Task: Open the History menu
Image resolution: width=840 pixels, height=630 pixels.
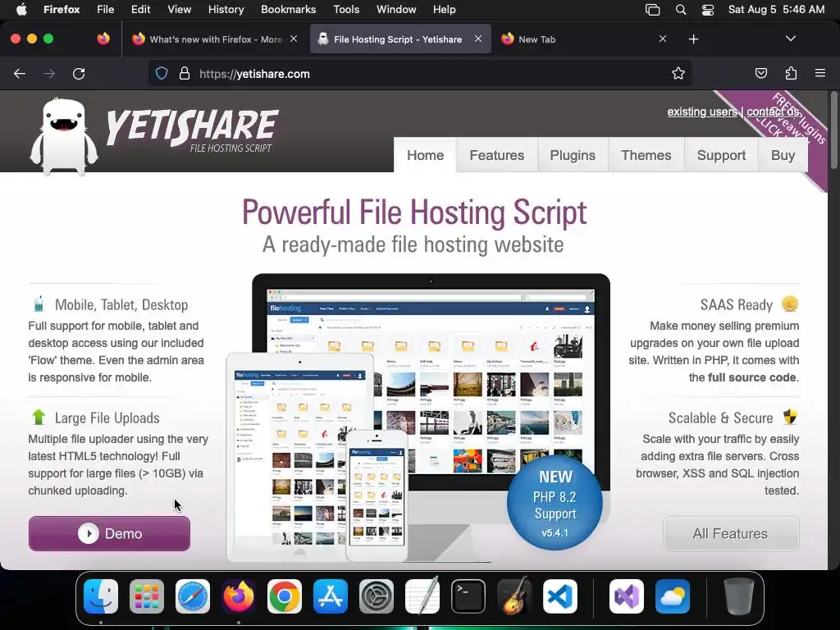Action: click(x=226, y=10)
